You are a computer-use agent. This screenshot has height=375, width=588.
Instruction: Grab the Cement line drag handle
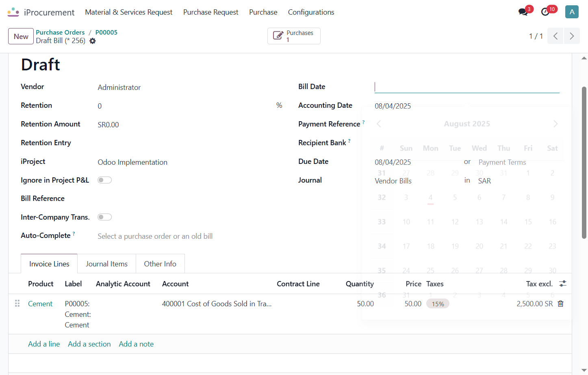(17, 303)
